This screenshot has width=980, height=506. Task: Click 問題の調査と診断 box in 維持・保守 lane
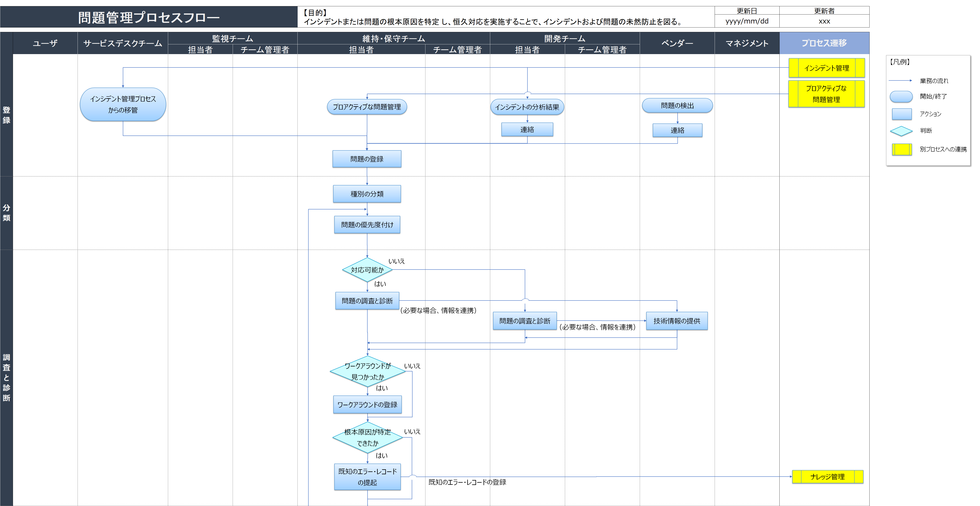coord(367,301)
